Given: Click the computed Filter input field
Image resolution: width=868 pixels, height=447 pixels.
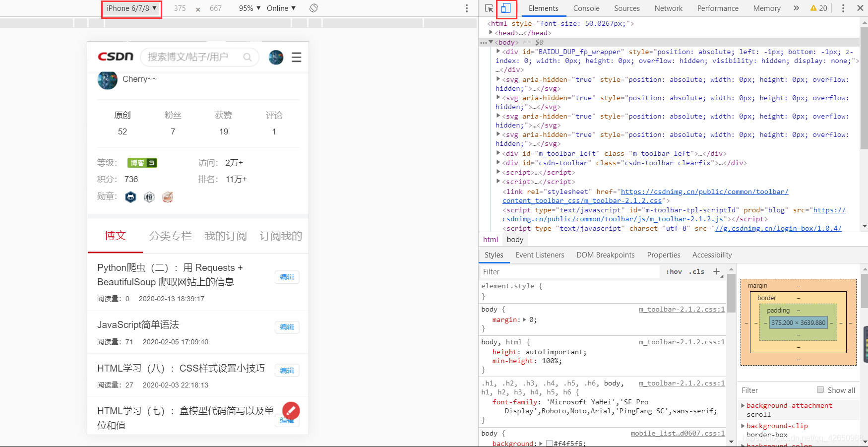Looking at the screenshot, I should pyautogui.click(x=776, y=390).
